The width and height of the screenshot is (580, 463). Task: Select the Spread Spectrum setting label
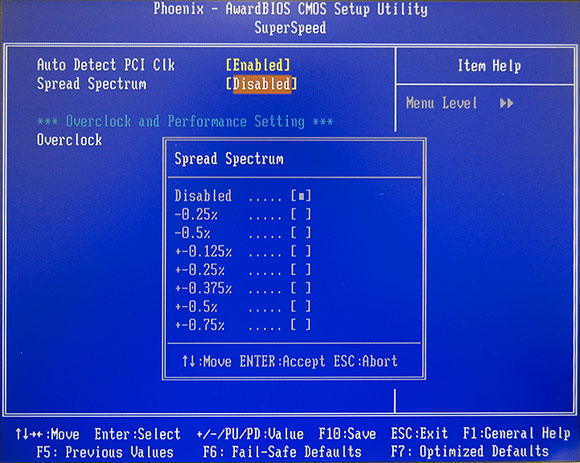91,84
